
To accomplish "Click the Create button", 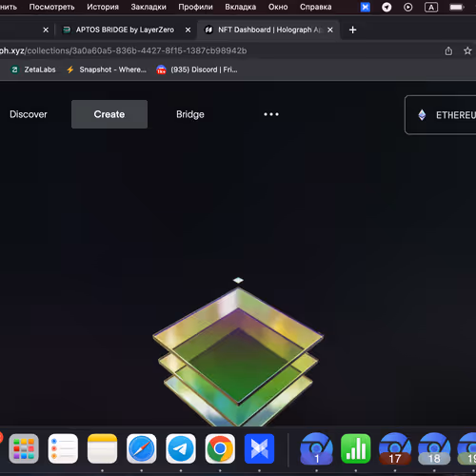I will coord(109,114).
